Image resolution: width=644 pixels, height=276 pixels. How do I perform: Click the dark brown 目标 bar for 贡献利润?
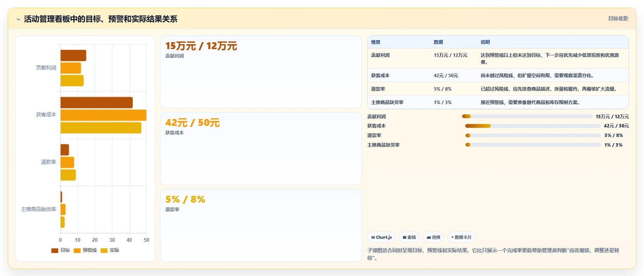pyautogui.click(x=73, y=56)
